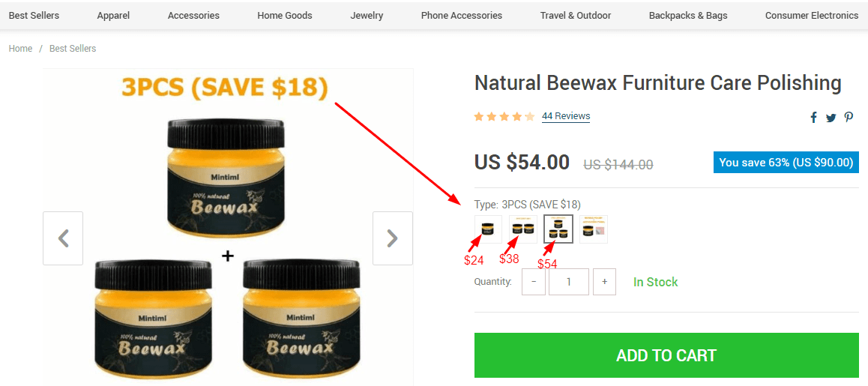Go to Phone Accessories category
868x386 pixels.
click(x=462, y=16)
